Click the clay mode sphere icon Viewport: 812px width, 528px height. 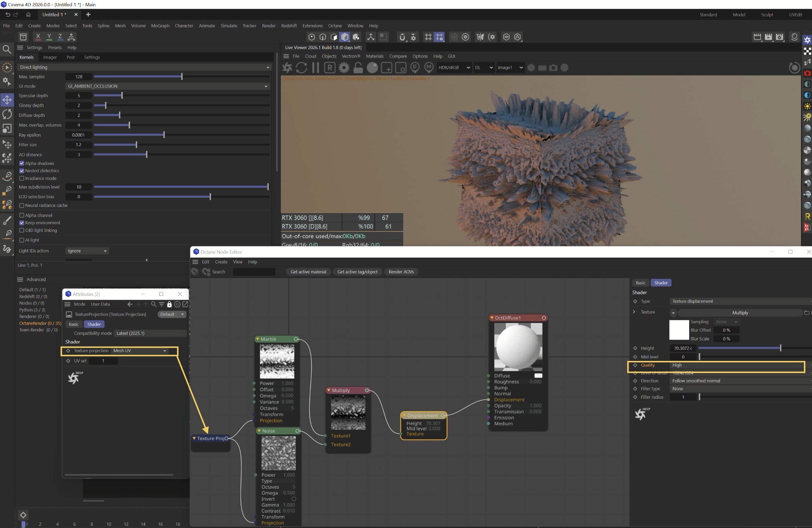coord(372,68)
